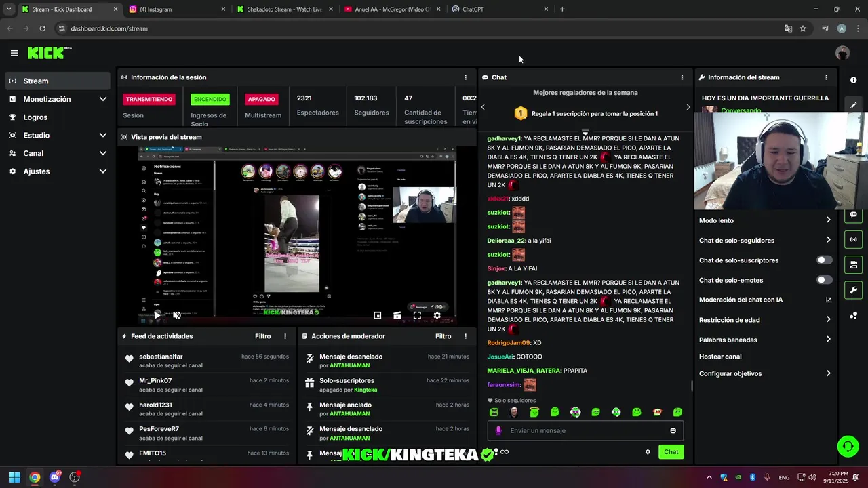Click the info icon in right sidebar

pos(853,80)
